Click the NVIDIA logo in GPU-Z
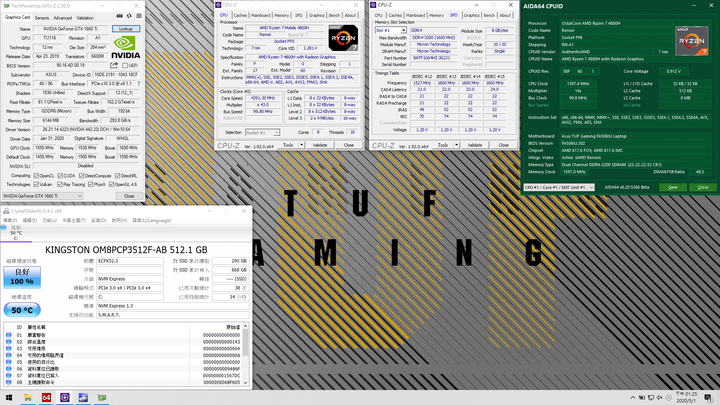 click(x=125, y=48)
